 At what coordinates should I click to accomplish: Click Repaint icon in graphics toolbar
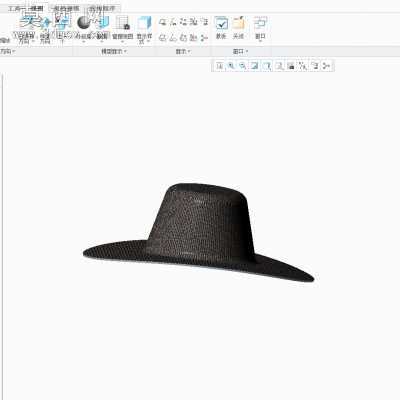pos(255,66)
